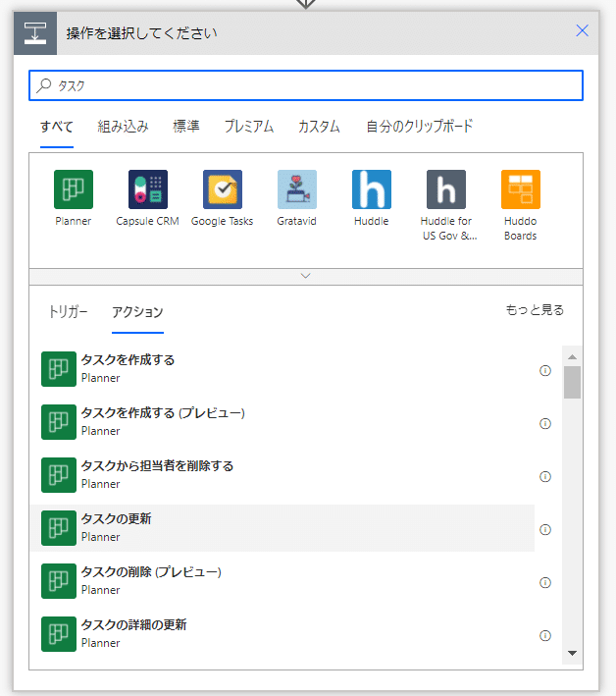616x696 pixels.
Task: Show info for タスクの詳細の更新 action
Action: point(545,636)
